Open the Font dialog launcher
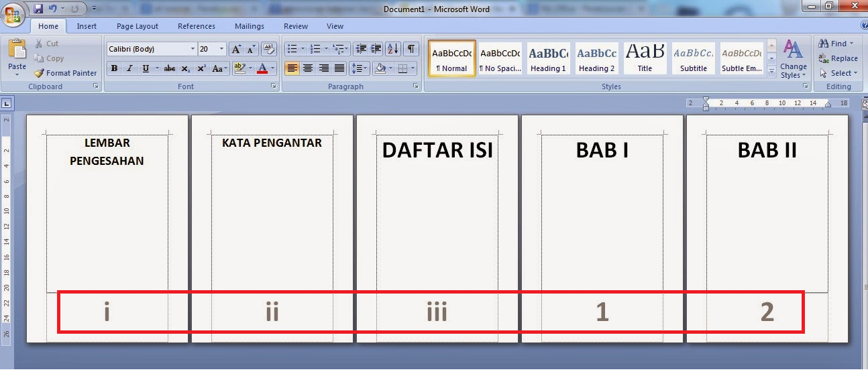The height and width of the screenshot is (382, 868). [x=274, y=87]
